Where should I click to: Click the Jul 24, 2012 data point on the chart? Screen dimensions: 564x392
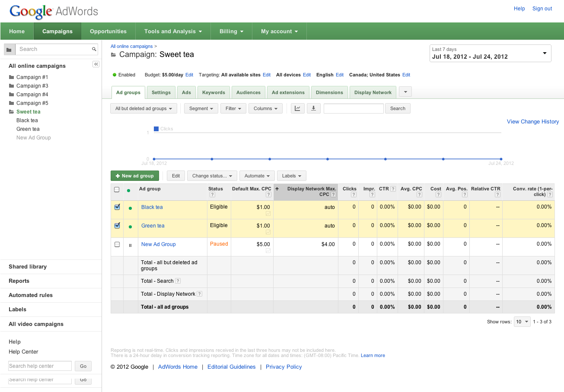click(501, 159)
